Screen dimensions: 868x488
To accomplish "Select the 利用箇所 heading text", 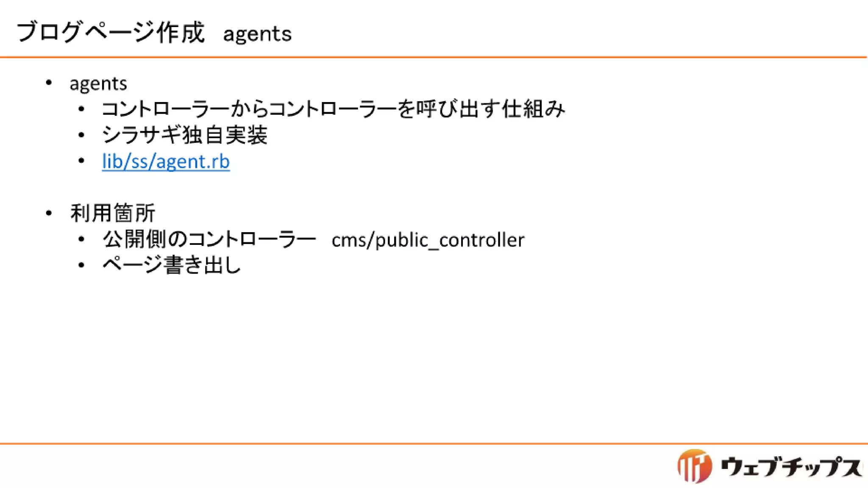I will point(113,213).
